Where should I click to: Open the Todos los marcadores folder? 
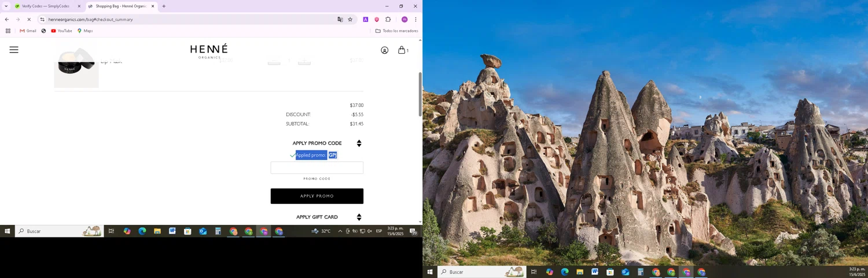coord(397,31)
